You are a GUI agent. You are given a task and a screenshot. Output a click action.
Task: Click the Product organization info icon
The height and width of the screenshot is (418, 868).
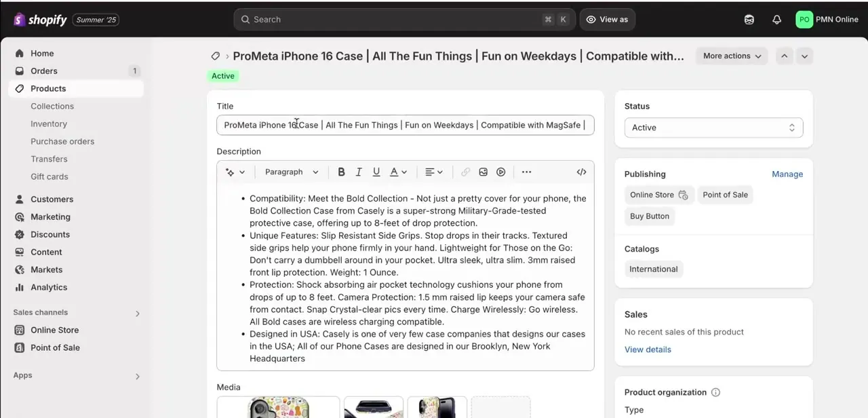click(715, 393)
